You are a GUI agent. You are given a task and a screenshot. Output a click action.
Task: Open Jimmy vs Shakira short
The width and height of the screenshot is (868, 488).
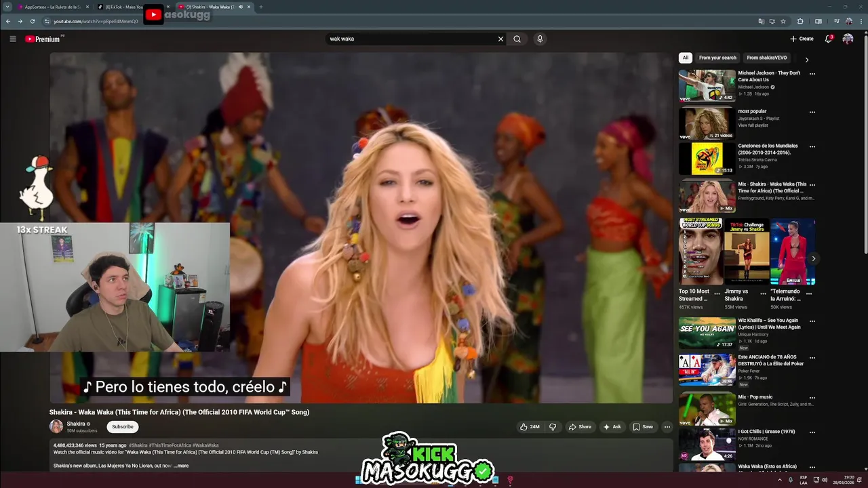point(747,252)
